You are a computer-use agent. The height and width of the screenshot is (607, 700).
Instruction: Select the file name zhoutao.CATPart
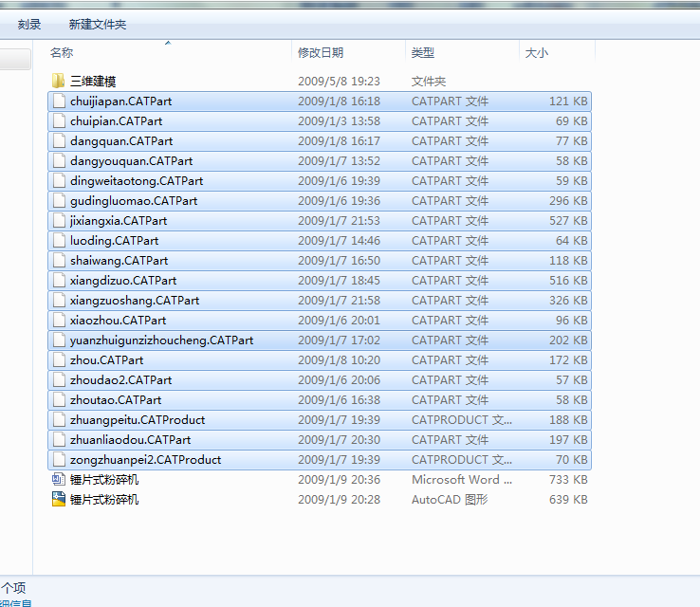(116, 400)
